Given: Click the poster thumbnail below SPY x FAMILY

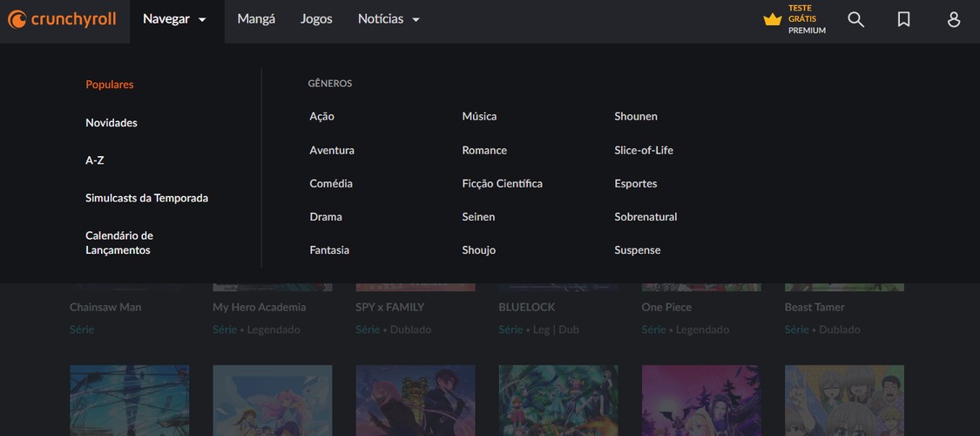Looking at the screenshot, I should click(416, 400).
